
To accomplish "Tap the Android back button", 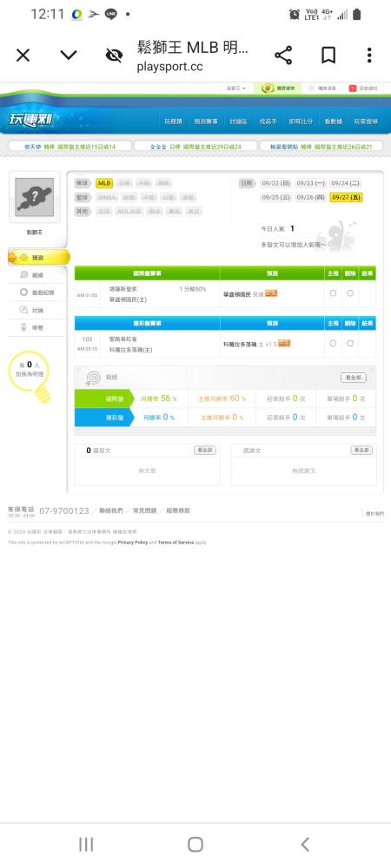I will (305, 845).
